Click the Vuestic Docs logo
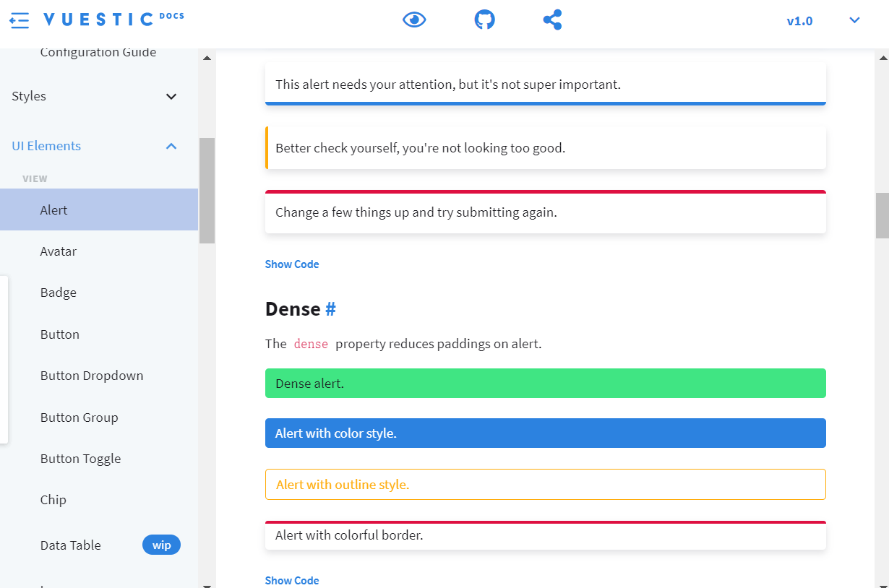Screen dimensions: 889x588 coord(113,20)
